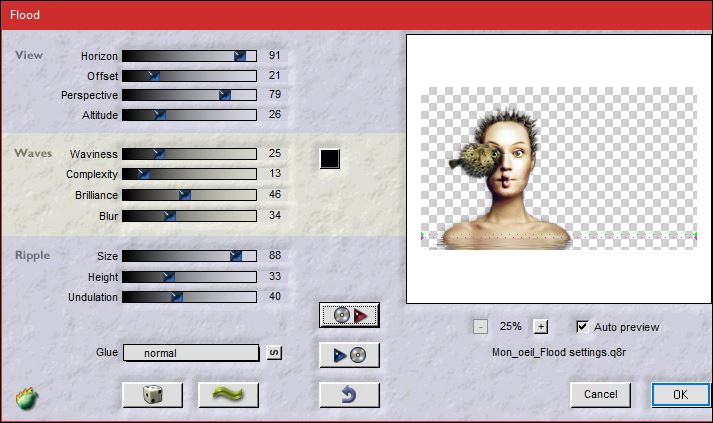Click the Cancel button
Image resolution: width=713 pixels, height=423 pixels.
(600, 394)
